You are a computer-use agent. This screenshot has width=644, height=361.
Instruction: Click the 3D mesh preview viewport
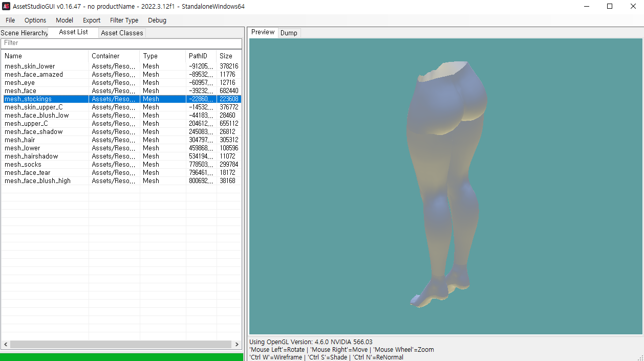(445, 187)
